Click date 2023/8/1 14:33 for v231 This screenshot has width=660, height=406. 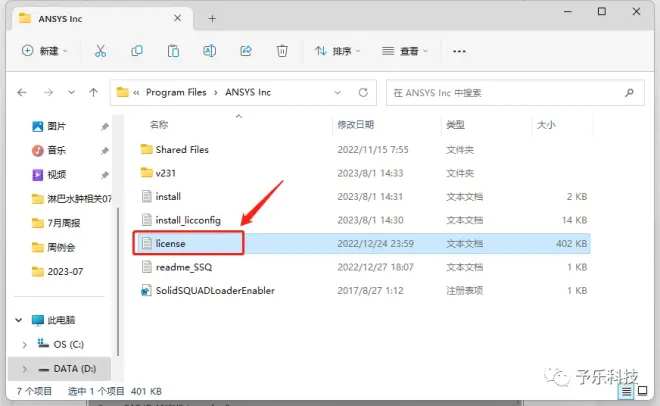pos(370,173)
